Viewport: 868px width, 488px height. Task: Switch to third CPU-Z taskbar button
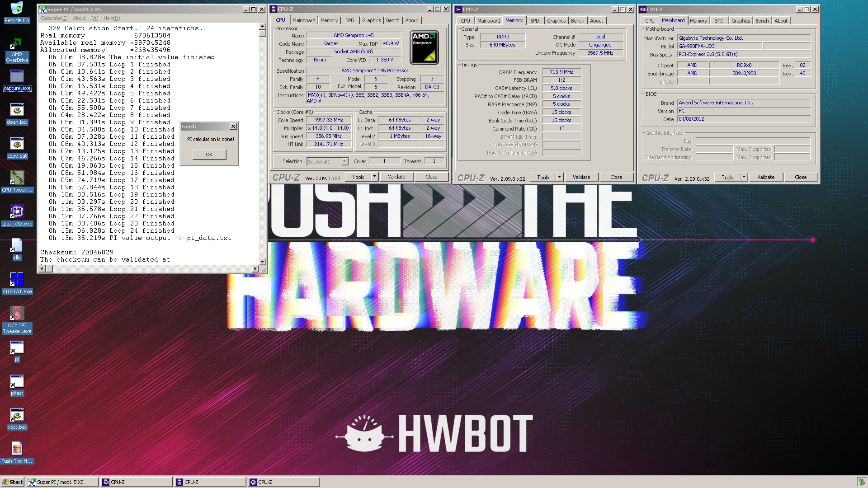click(x=283, y=482)
